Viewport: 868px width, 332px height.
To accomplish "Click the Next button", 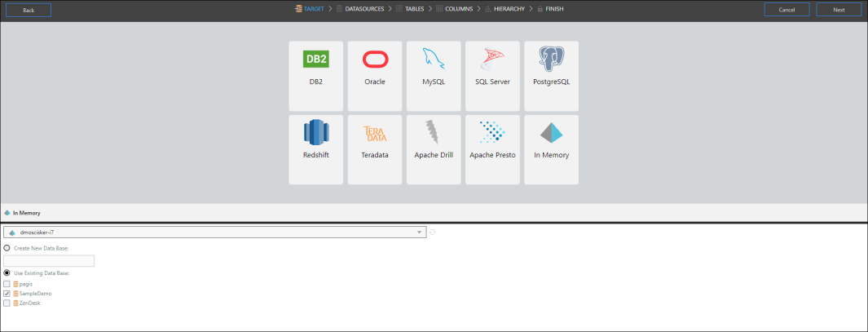I will [x=839, y=10].
